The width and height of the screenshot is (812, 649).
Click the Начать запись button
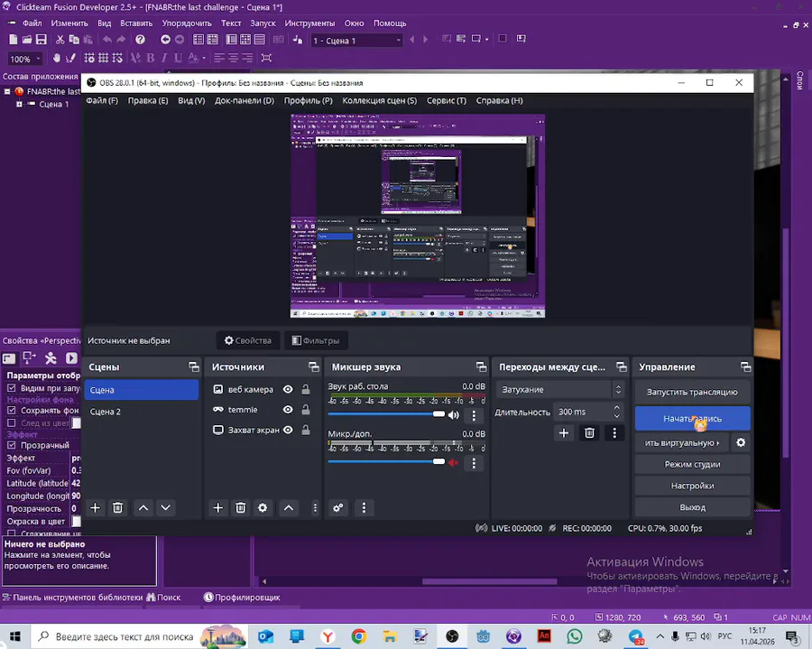coord(692,419)
